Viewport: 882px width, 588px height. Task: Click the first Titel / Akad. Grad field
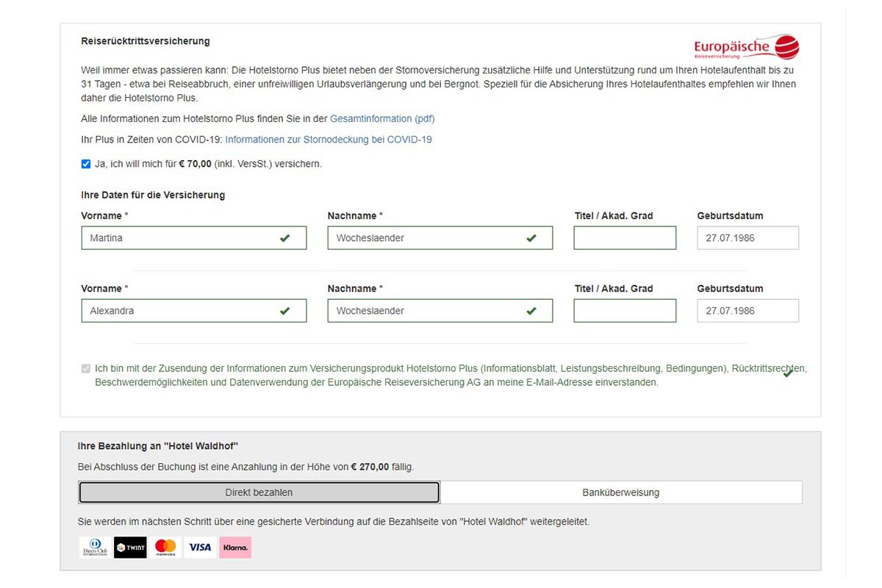pyautogui.click(x=624, y=238)
